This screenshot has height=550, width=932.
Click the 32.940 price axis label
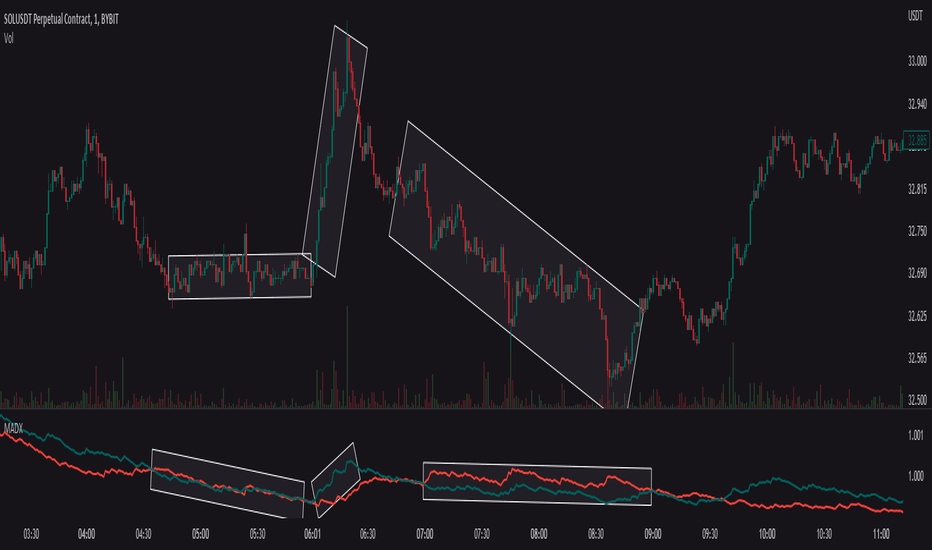[917, 105]
